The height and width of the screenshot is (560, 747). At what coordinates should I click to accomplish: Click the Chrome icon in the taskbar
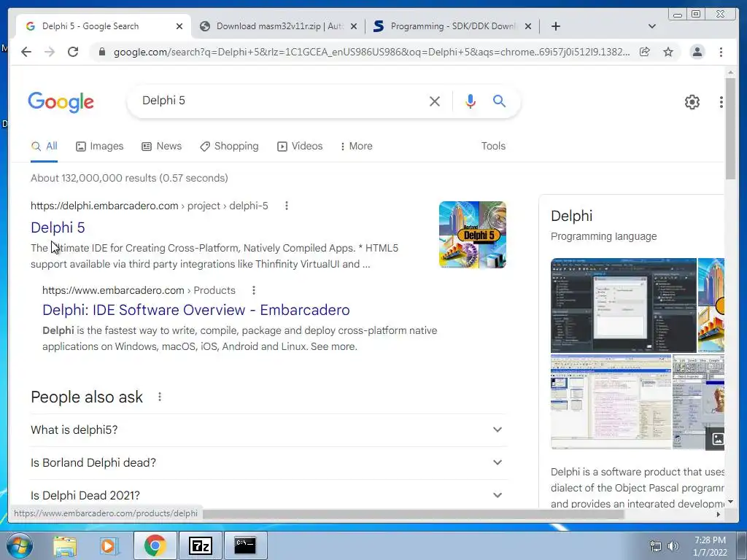[155, 545]
